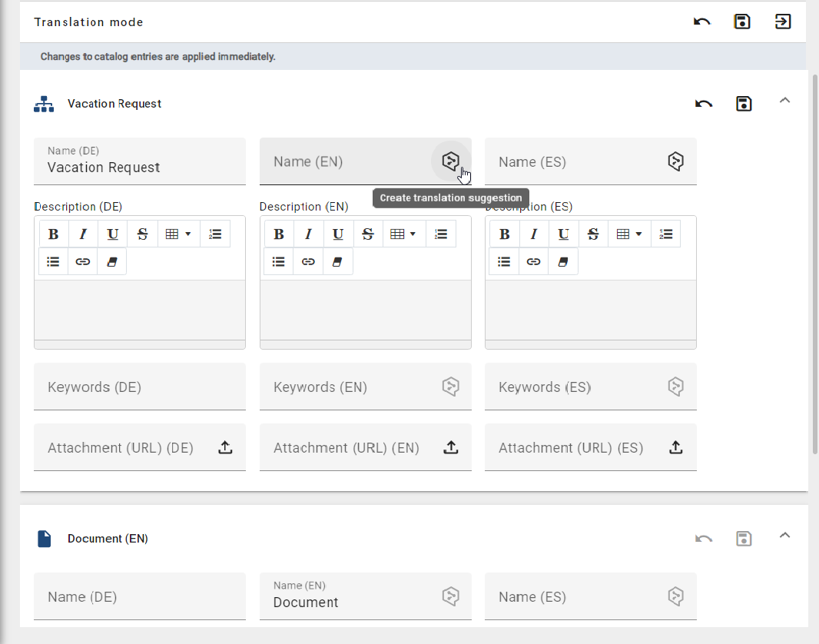Click the upload icon for Attachment (URL) (DE)
The width and height of the screenshot is (819, 644).
click(x=225, y=447)
